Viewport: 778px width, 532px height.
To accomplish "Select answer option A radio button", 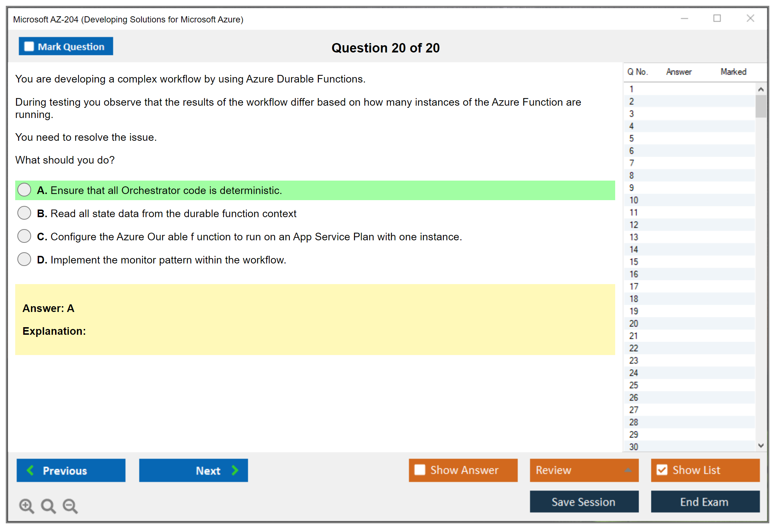I will [24, 190].
